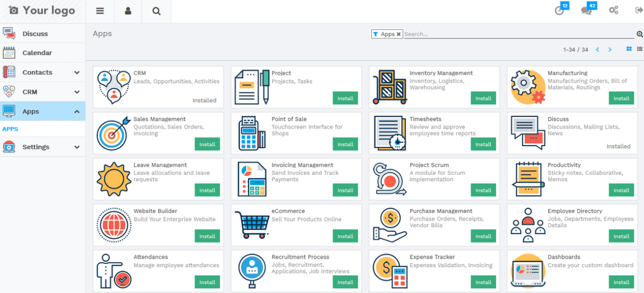
Task: Open Discuss in the sidebar
Action: click(x=42, y=33)
